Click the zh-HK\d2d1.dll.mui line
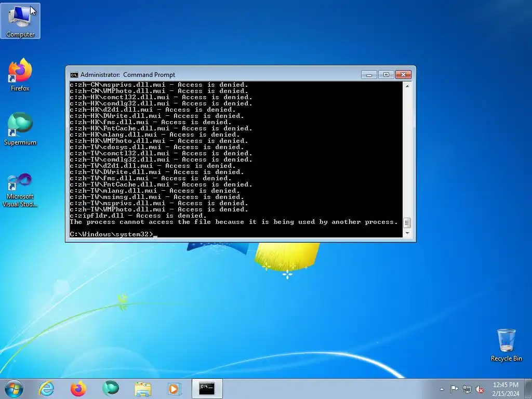532x399 pixels. pyautogui.click(x=153, y=110)
